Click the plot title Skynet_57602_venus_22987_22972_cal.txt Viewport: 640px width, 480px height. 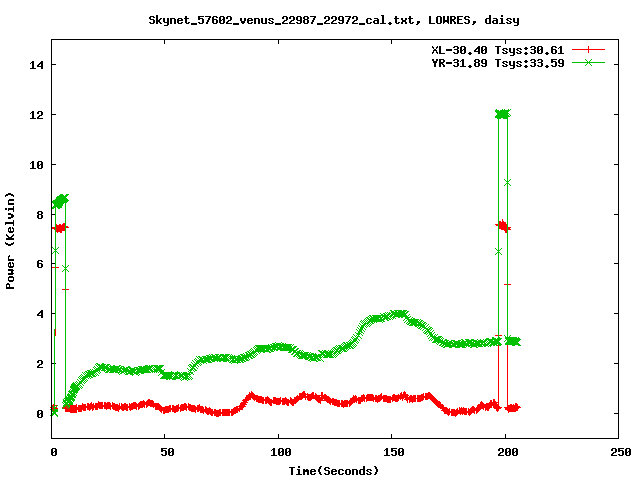[334, 20]
